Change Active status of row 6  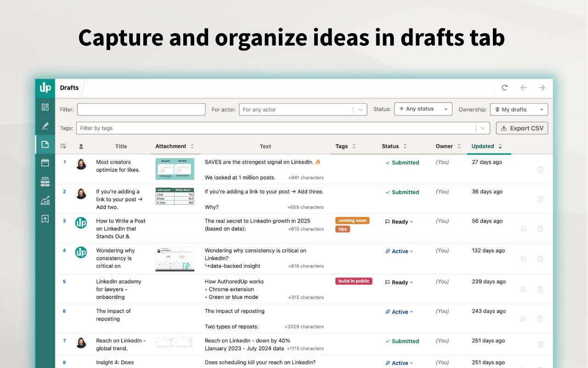(x=399, y=312)
